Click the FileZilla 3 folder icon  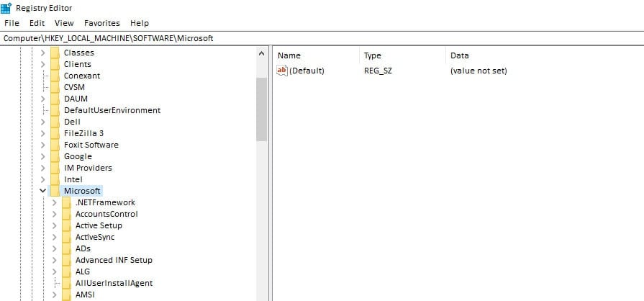pyautogui.click(x=55, y=133)
